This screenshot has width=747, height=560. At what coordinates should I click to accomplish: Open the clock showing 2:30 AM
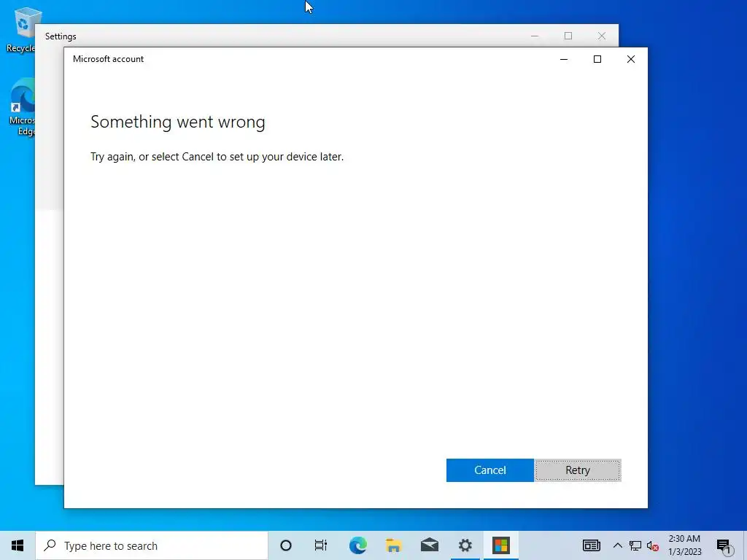tap(684, 545)
